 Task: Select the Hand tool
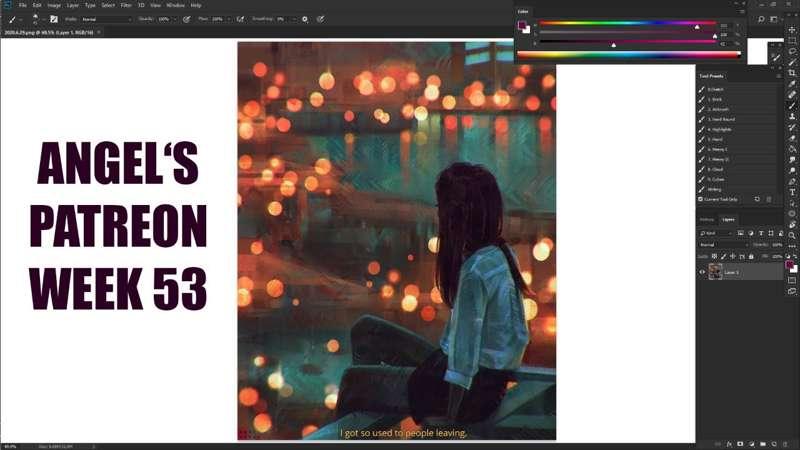point(792,224)
